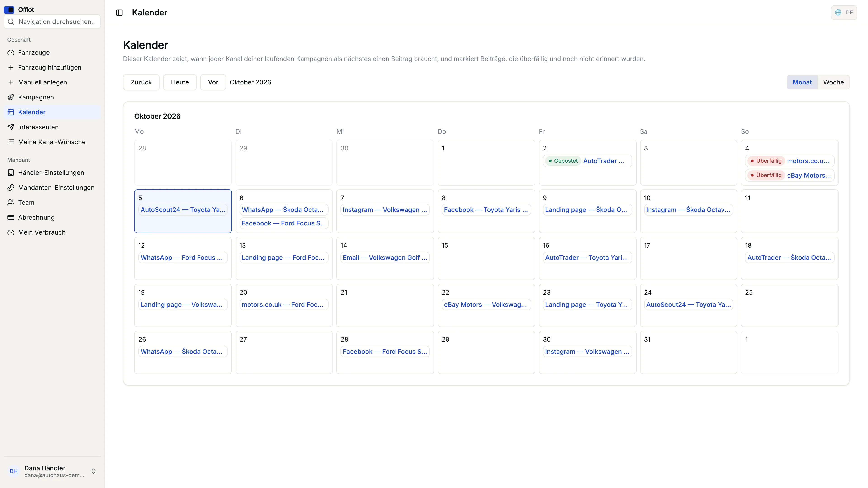Click the Mandanten-Einstellungen icon

[11, 188]
